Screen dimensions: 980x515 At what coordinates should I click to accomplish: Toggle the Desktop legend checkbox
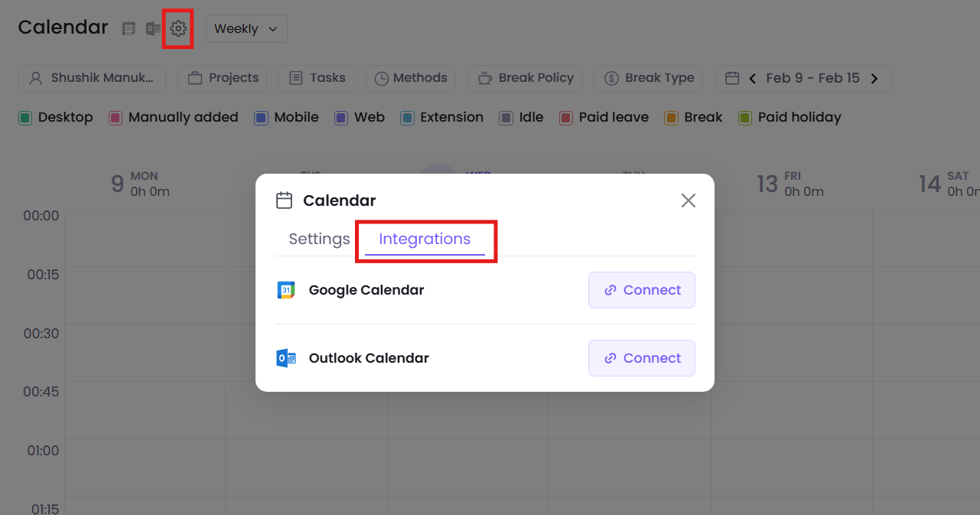coord(25,118)
